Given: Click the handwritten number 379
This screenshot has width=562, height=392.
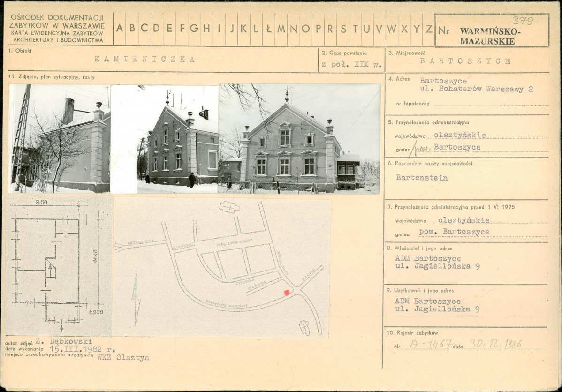Looking at the screenshot, I should pyautogui.click(x=523, y=21).
